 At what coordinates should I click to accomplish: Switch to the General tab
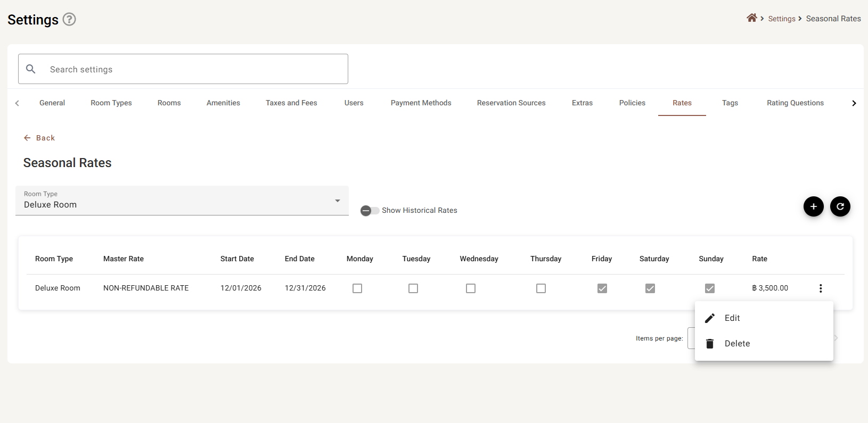coord(52,103)
